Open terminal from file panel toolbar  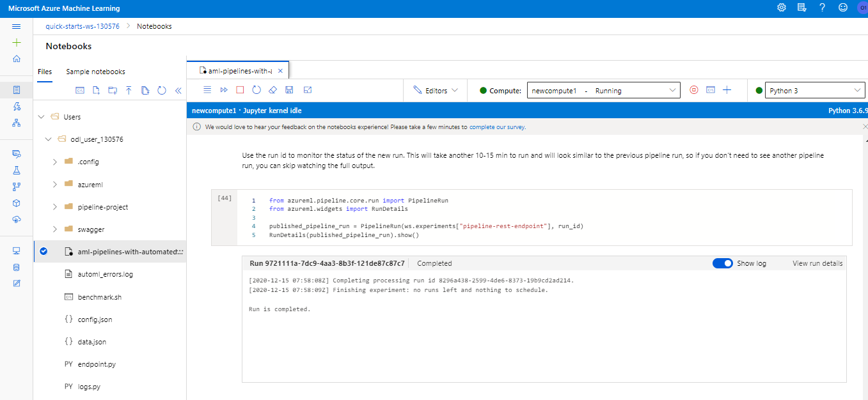81,91
